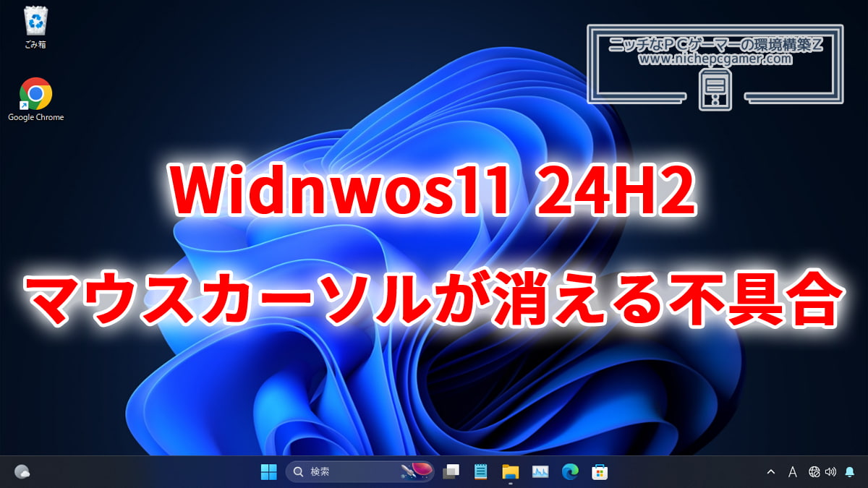Open the Windows Start menu
The height and width of the screenshot is (488, 868).
268,472
